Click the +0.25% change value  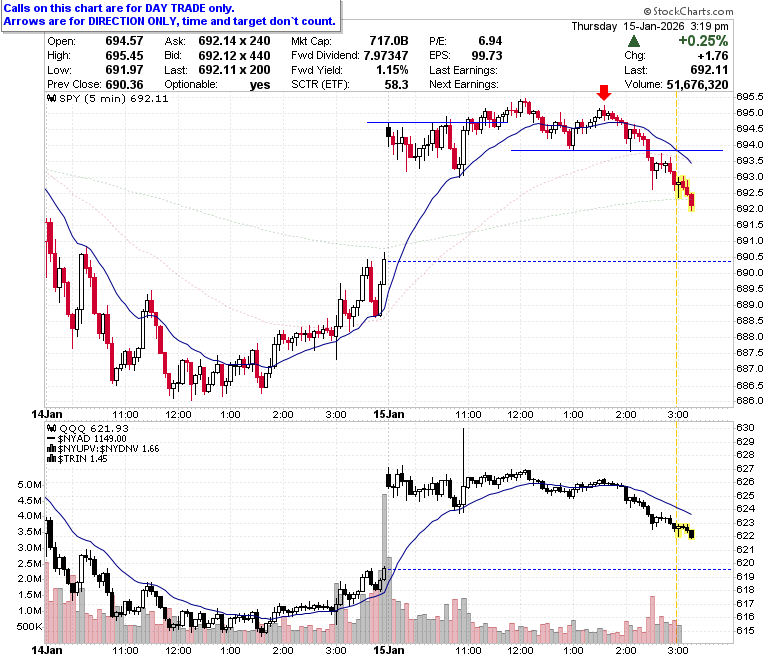[x=703, y=41]
